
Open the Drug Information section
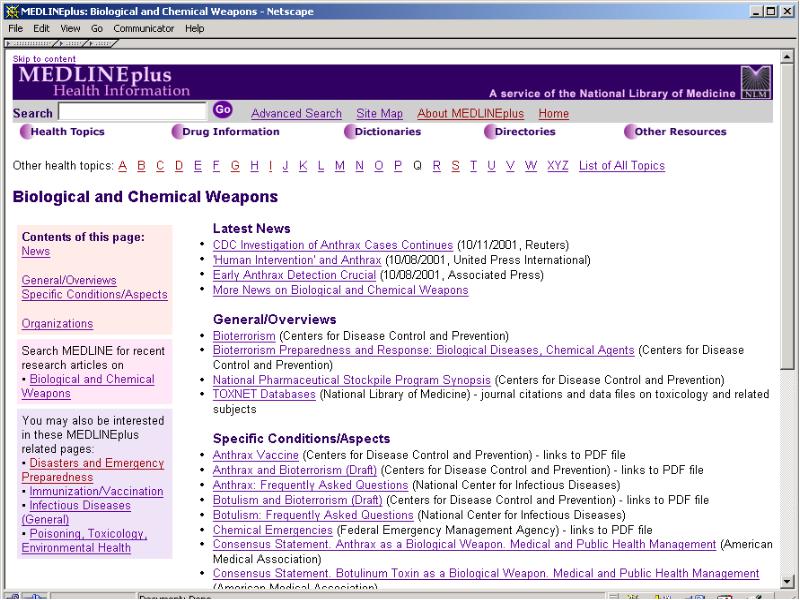coord(226,132)
